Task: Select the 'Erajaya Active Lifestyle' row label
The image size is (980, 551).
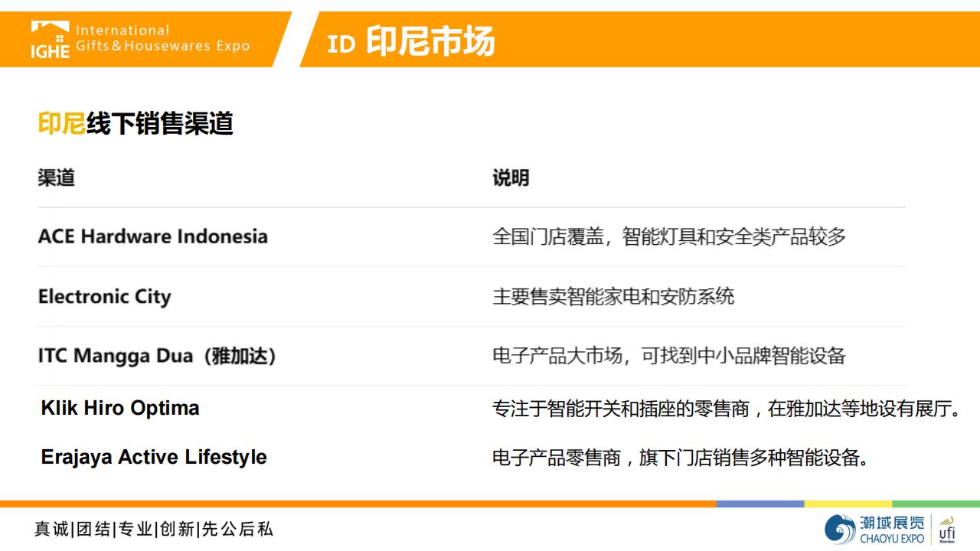Action: click(154, 457)
